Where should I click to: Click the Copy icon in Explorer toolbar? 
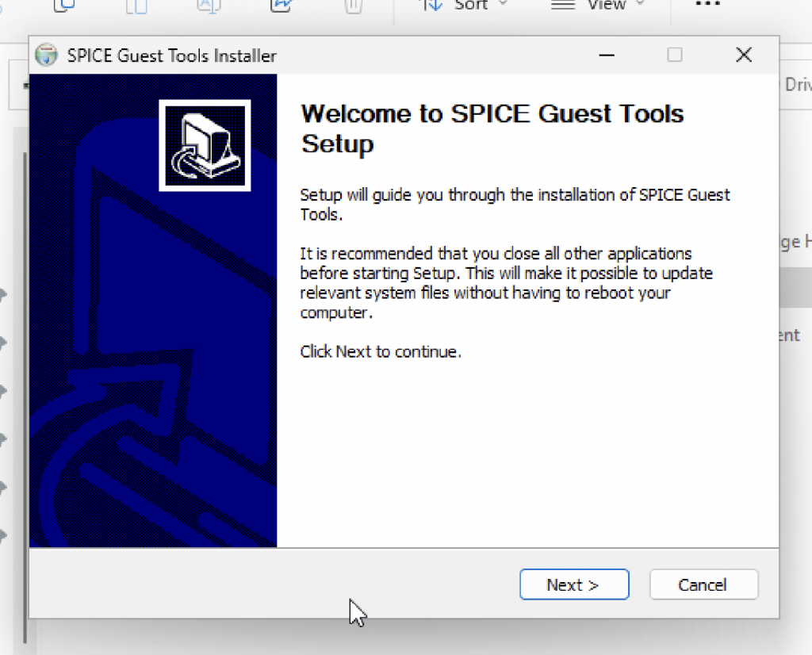pos(63,5)
